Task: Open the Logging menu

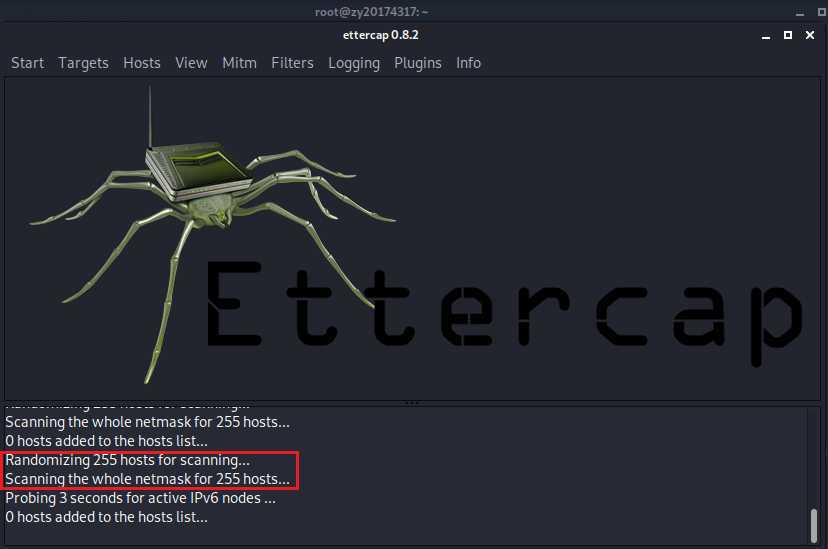Action: pyautogui.click(x=354, y=63)
